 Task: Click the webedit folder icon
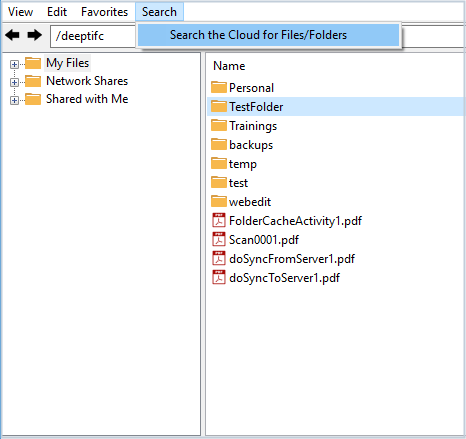click(219, 201)
